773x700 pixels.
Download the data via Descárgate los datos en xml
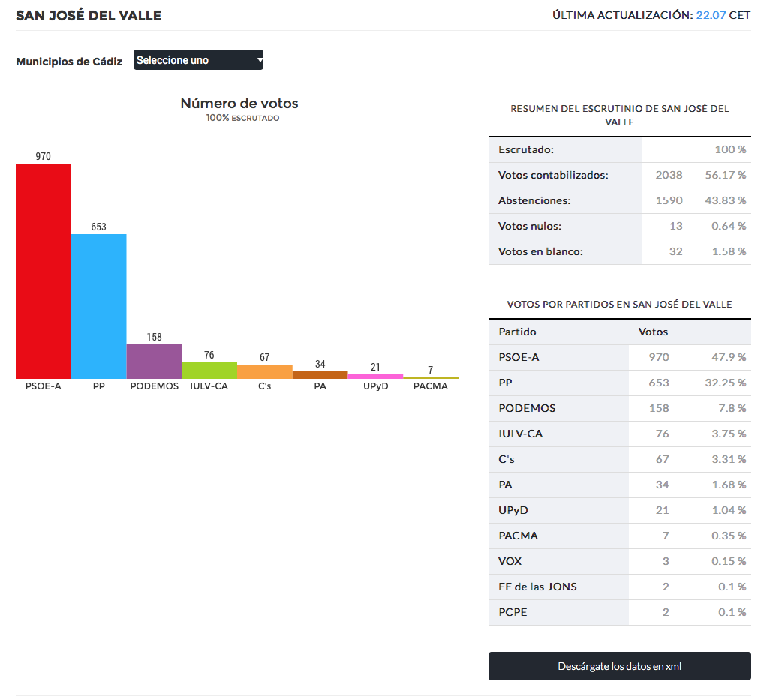[619, 666]
